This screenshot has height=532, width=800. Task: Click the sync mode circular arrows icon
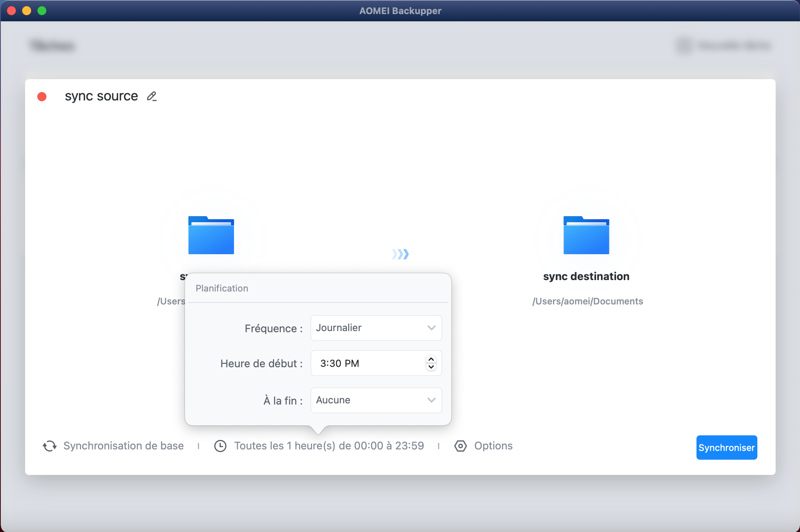49,446
